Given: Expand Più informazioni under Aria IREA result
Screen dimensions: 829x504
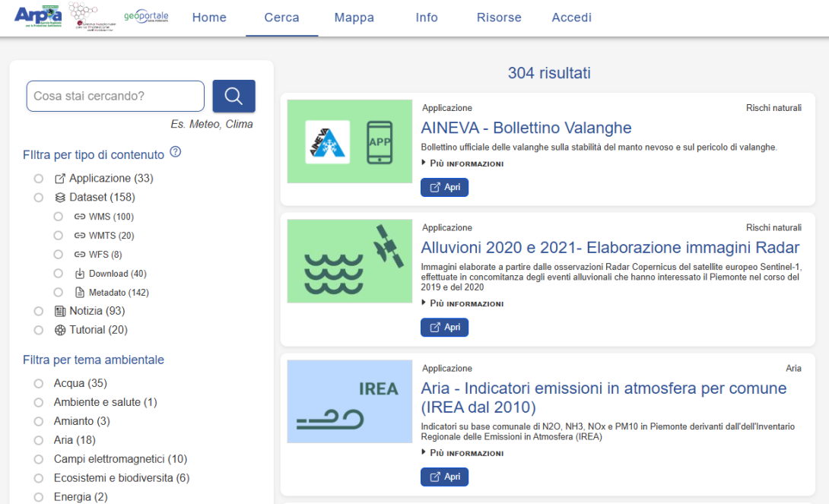Looking at the screenshot, I should point(462,453).
